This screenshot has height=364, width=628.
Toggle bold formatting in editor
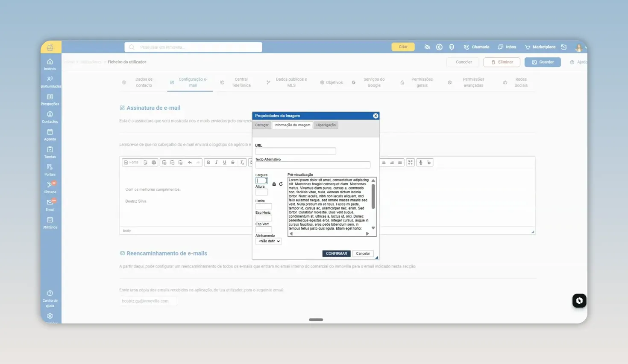tap(208, 162)
